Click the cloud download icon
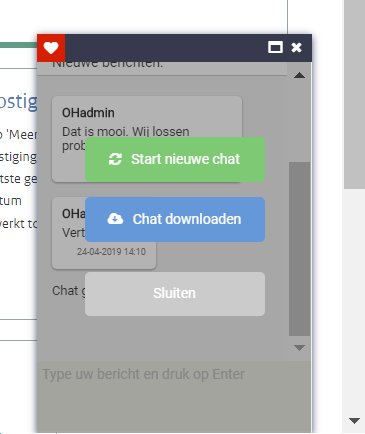This screenshot has height=434, width=365. tap(115, 219)
